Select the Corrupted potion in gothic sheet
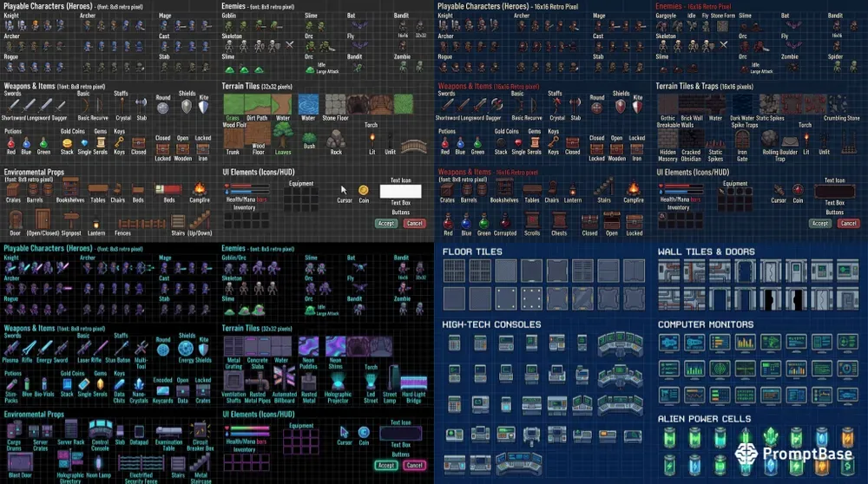Screen dimensions: 868x484 tap(504, 222)
